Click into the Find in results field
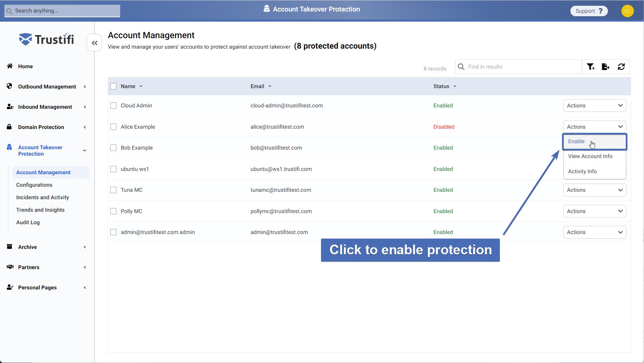Viewport: 644px width, 363px height. [x=519, y=67]
